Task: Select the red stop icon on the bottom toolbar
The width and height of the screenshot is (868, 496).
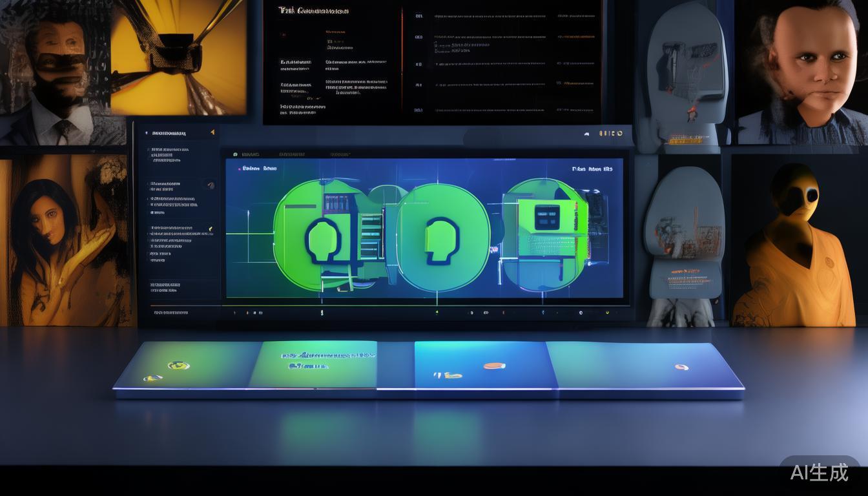Action: pos(503,313)
